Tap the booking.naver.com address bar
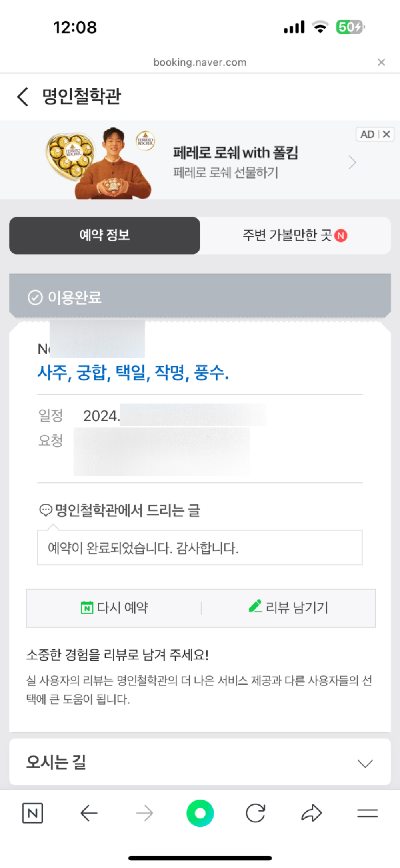Screen dimensions: 400x868 [x=200, y=62]
